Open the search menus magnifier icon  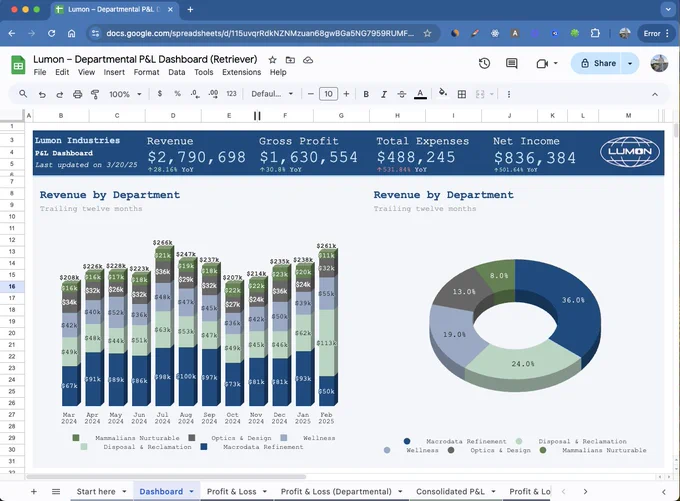point(23,94)
